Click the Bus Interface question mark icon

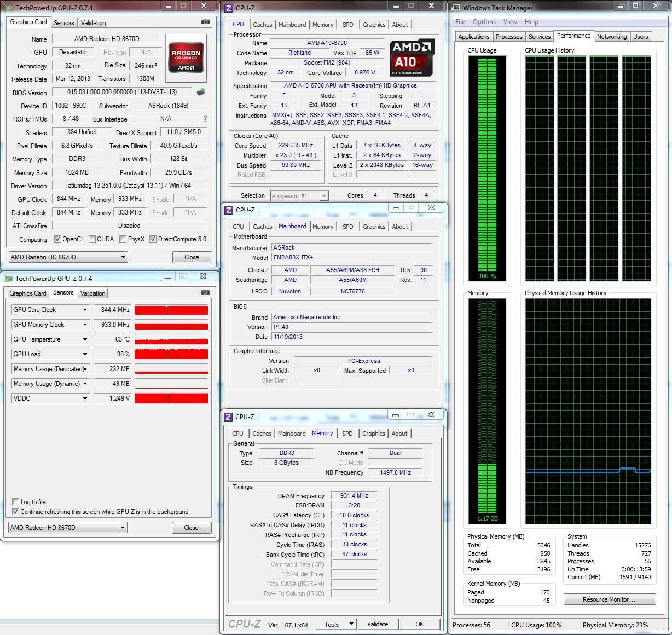(205, 119)
